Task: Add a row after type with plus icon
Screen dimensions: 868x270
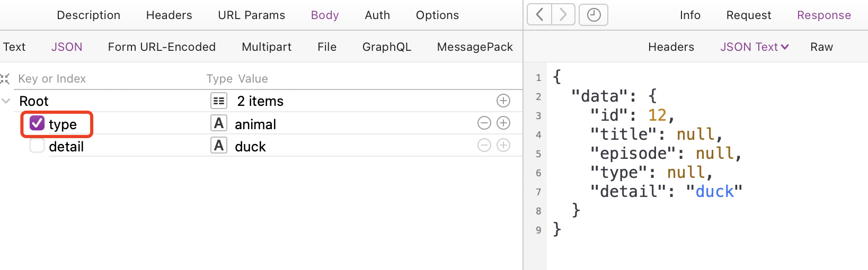Action: (x=503, y=123)
